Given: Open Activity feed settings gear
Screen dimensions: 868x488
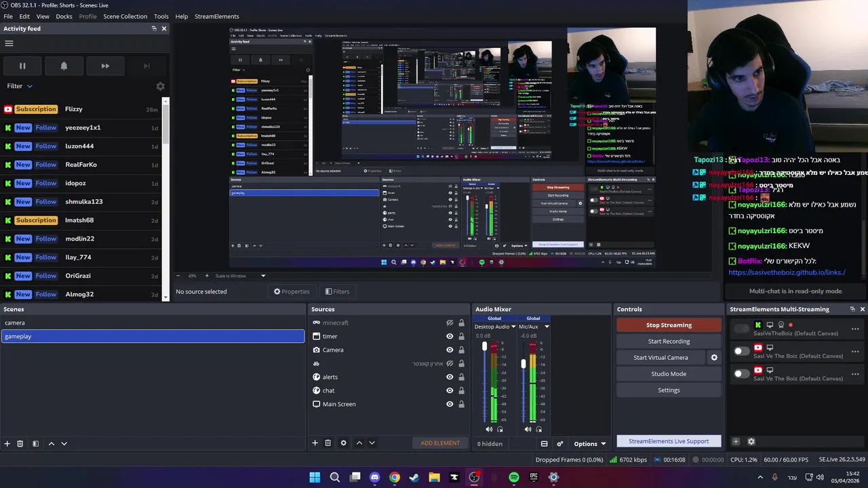Looking at the screenshot, I should click(x=160, y=86).
